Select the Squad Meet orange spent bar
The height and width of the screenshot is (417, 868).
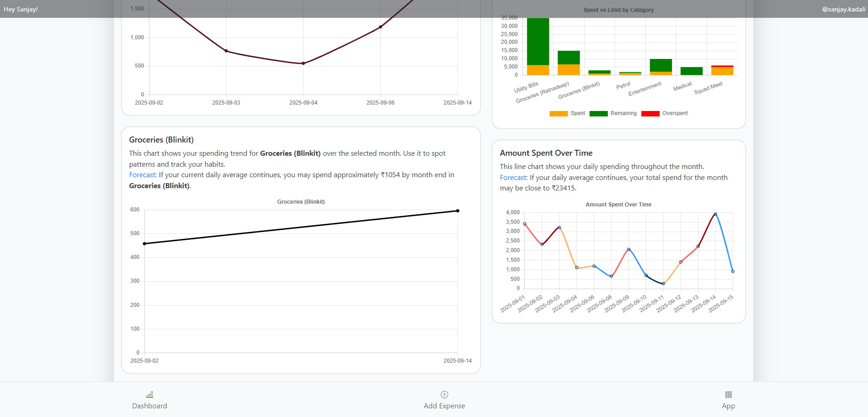coord(722,71)
